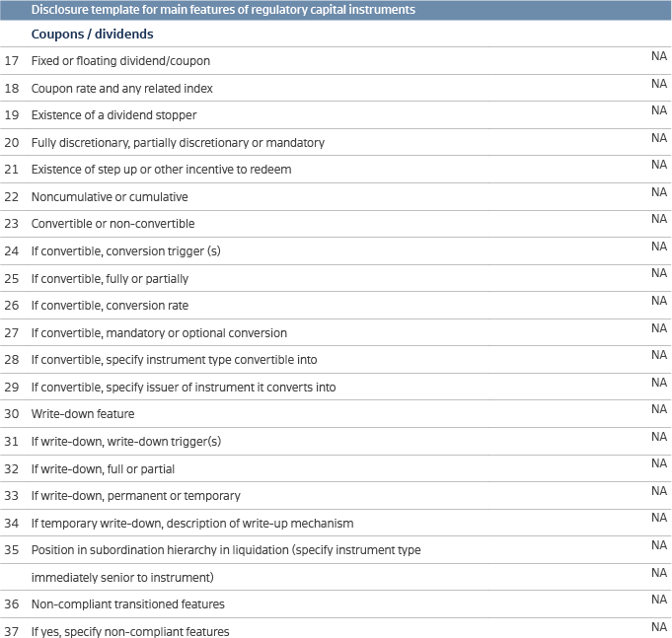Click 'Existence of a dividend stopper' row

tap(113, 115)
